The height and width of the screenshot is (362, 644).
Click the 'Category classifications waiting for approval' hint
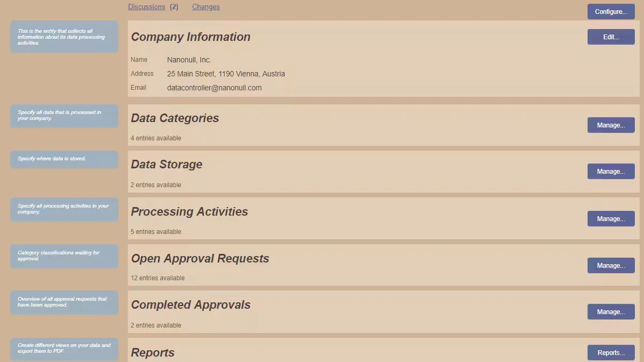coord(64,257)
